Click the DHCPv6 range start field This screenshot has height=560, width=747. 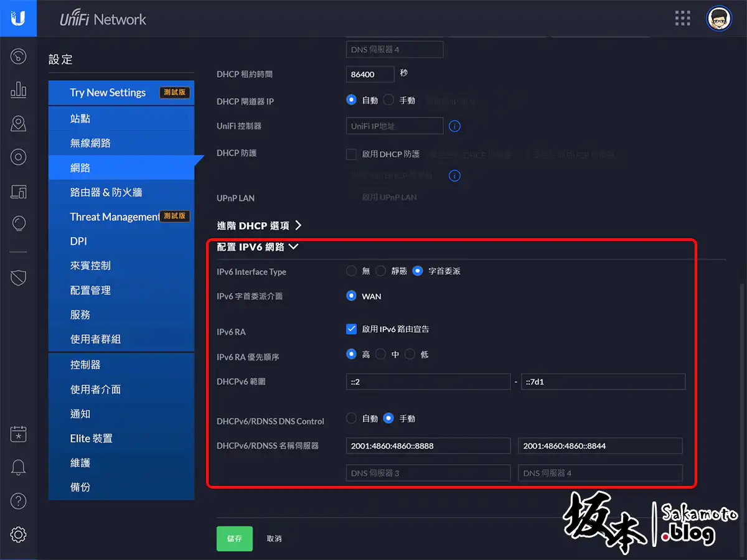pyautogui.click(x=428, y=382)
